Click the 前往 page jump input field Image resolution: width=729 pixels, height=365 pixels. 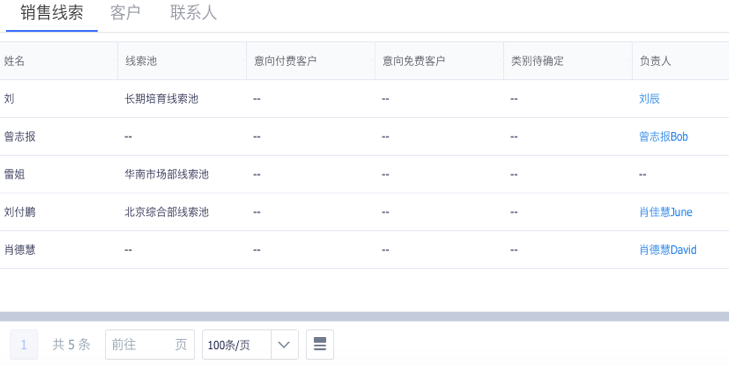(150, 345)
